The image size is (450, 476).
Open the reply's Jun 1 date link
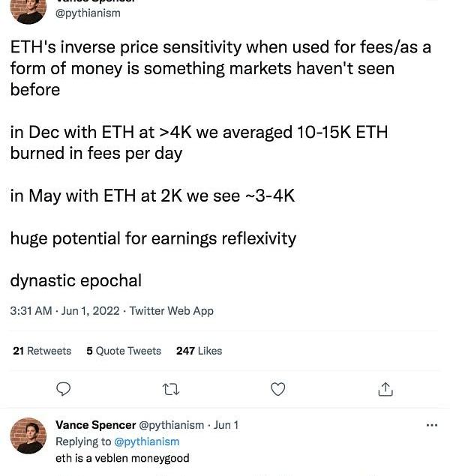point(226,425)
